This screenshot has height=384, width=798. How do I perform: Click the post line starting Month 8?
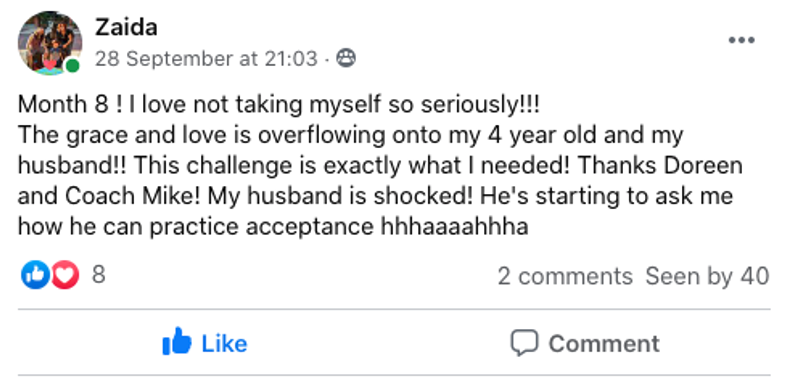coord(278,105)
